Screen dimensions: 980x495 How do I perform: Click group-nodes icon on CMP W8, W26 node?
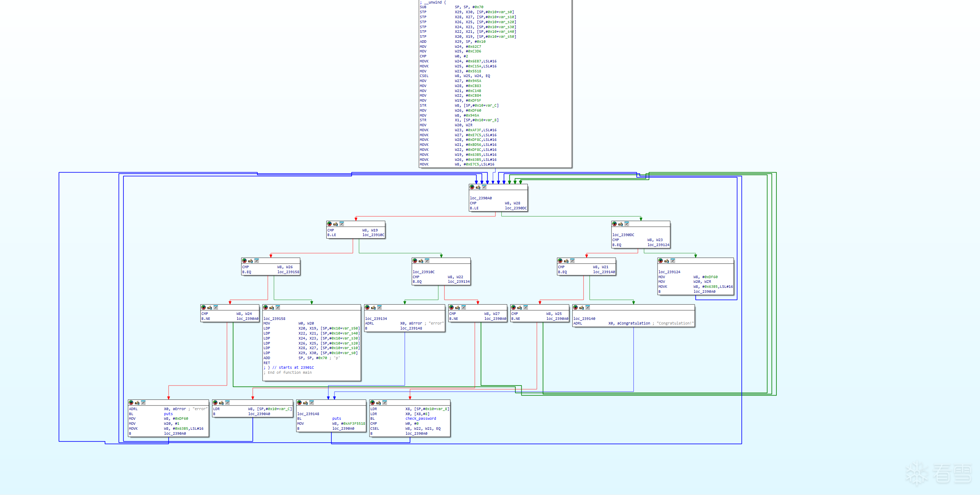pyautogui.click(x=256, y=261)
